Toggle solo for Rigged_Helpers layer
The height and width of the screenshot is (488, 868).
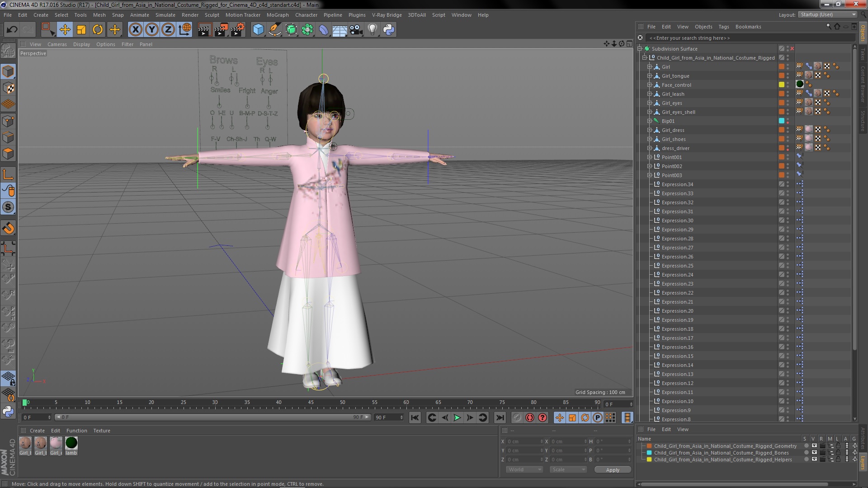[806, 460]
